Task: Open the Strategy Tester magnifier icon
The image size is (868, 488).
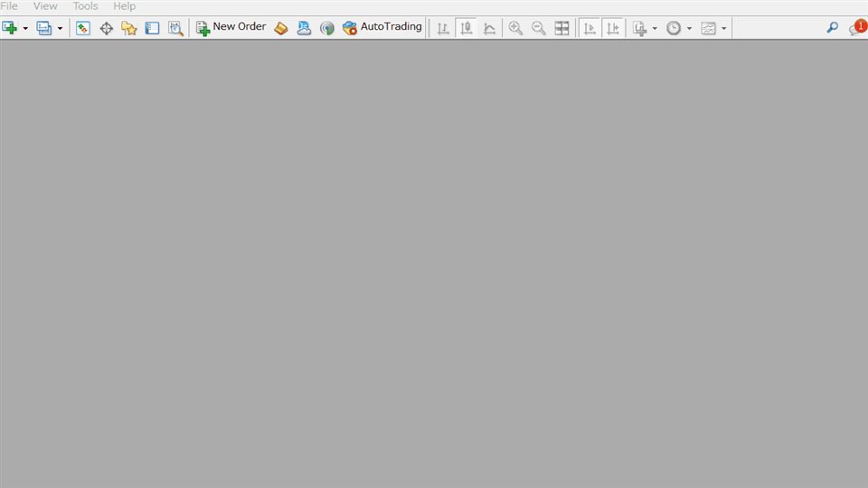Action: pos(175,28)
